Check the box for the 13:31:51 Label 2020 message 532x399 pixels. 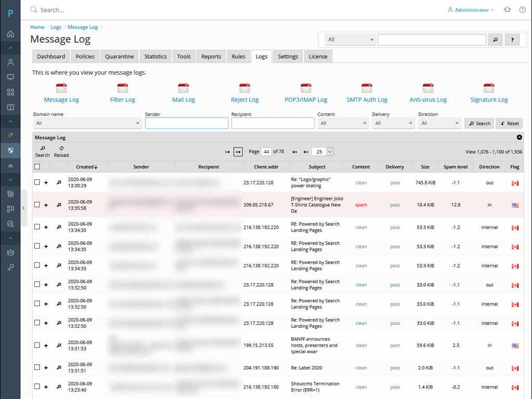coord(37,367)
